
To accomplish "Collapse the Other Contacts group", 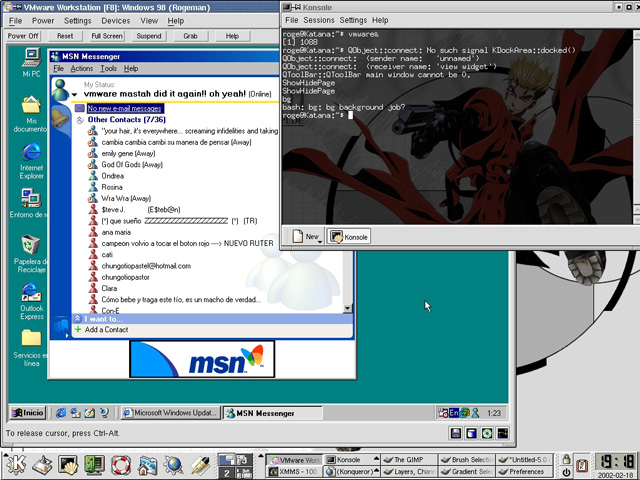I will point(80,120).
